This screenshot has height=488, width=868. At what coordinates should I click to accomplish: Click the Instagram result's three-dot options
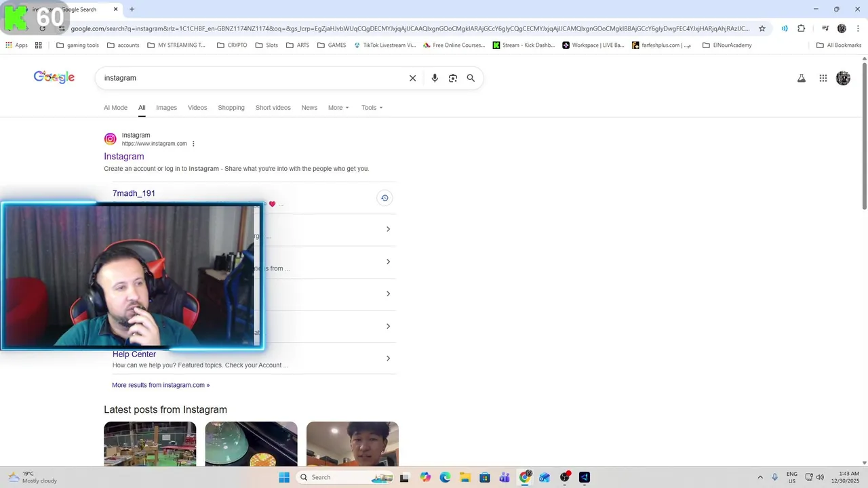[193, 144]
